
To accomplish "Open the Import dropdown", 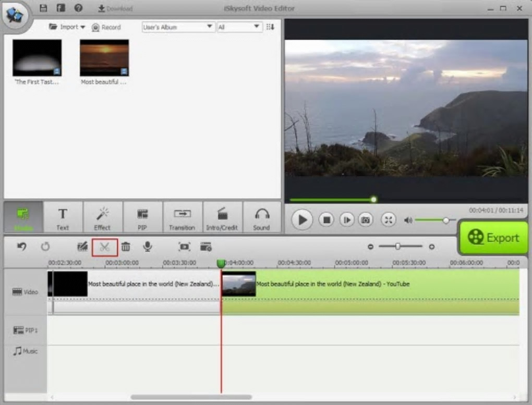I will [x=67, y=27].
